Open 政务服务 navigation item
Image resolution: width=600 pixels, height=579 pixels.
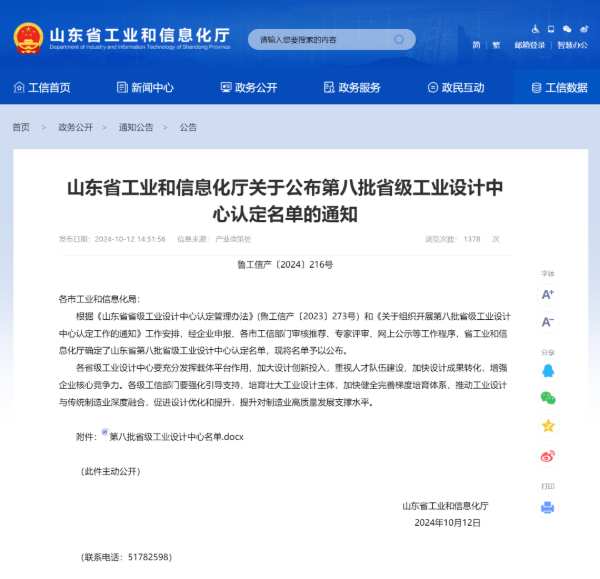point(352,88)
